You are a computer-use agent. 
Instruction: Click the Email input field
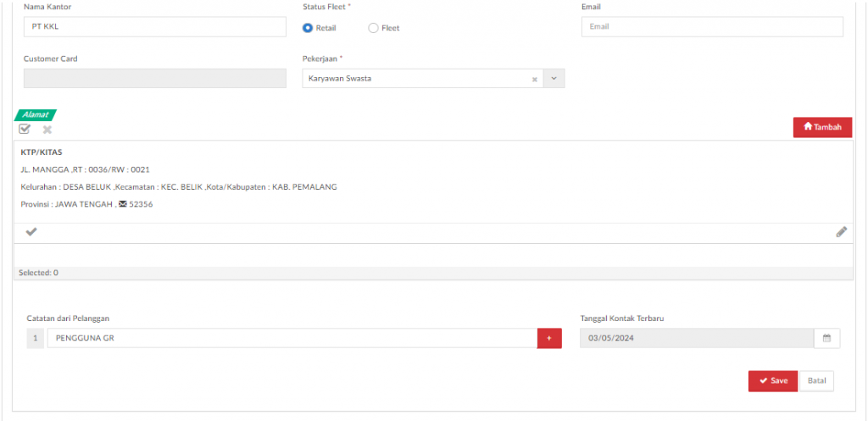point(712,26)
